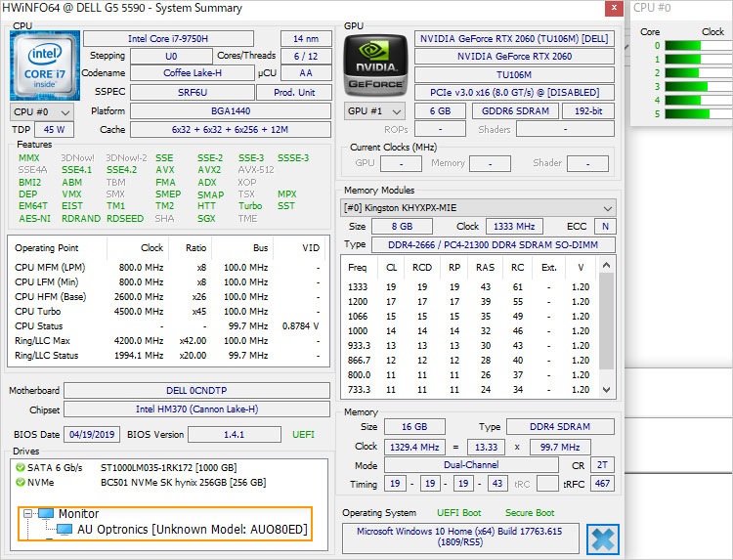Collapse the Monitor tree node
Image resolution: width=733 pixels, height=560 pixels.
click(26, 514)
